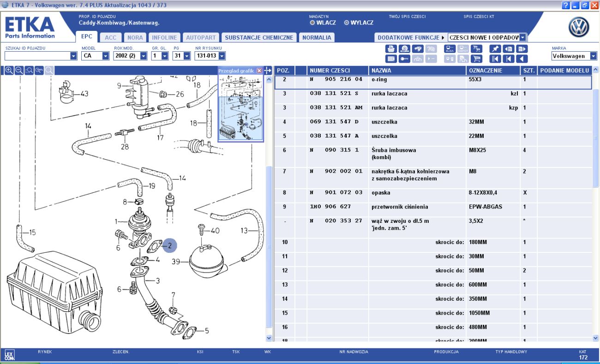Switch to the EPC tab
This screenshot has height=364, width=600.
[86, 37]
